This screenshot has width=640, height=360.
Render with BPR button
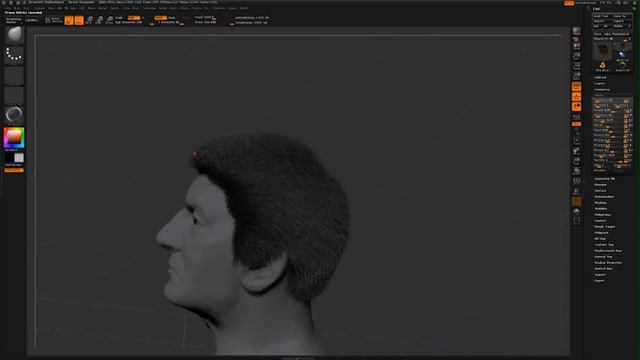(576, 31)
